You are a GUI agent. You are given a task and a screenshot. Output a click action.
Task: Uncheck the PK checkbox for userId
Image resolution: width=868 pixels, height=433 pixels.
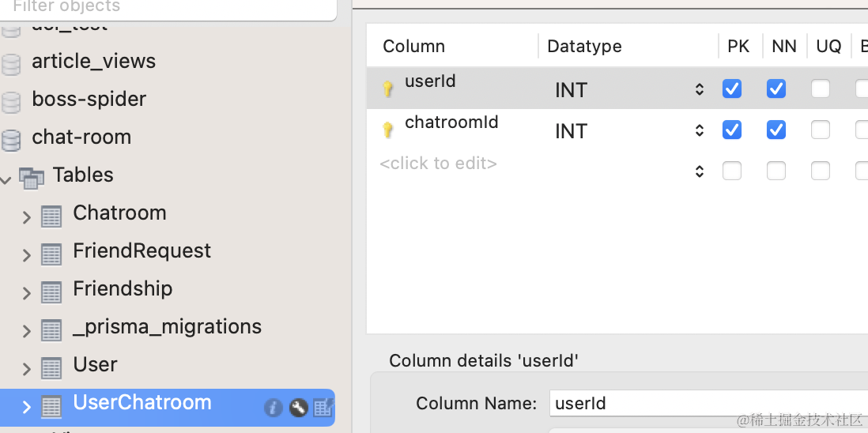coord(732,88)
